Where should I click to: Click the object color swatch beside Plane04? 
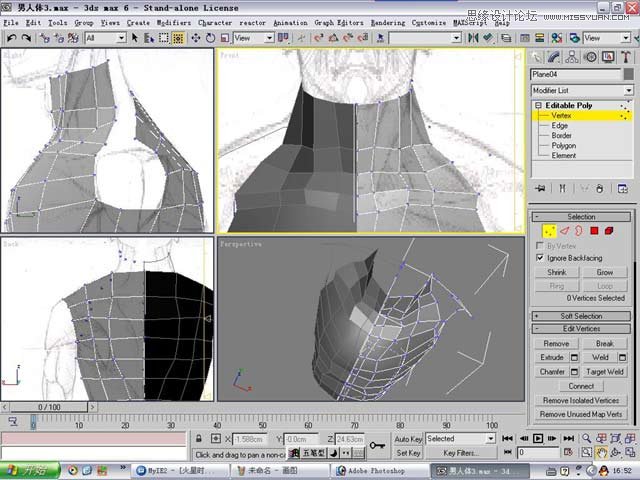(x=629, y=74)
